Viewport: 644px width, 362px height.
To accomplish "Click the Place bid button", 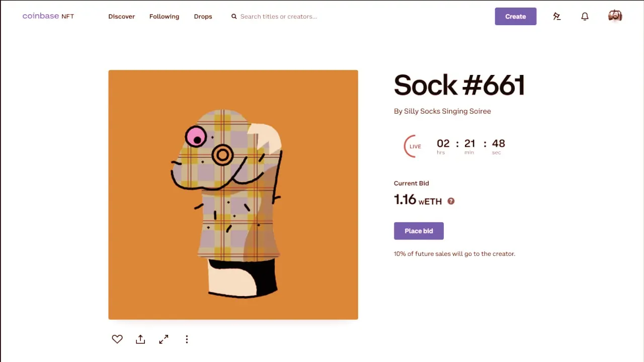I will tap(419, 231).
